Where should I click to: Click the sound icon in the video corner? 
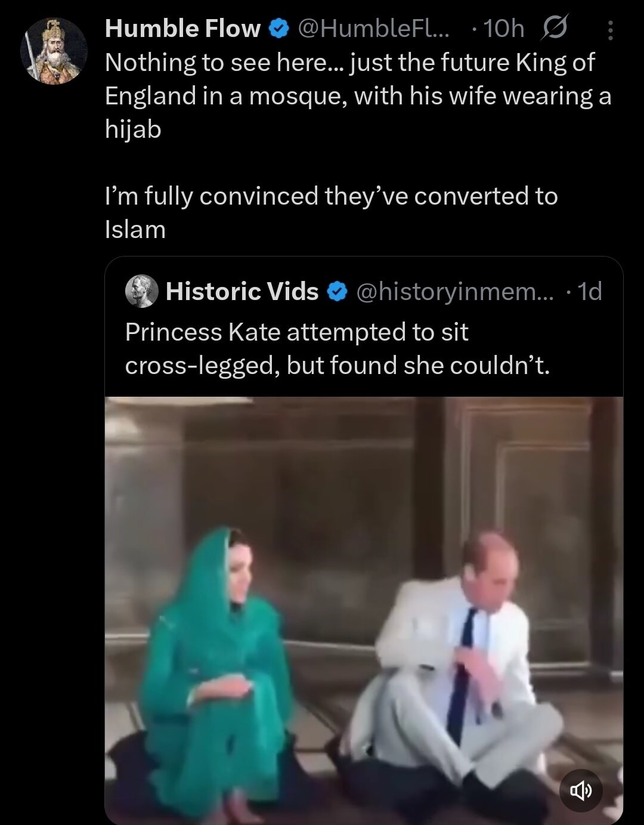pos(581,789)
